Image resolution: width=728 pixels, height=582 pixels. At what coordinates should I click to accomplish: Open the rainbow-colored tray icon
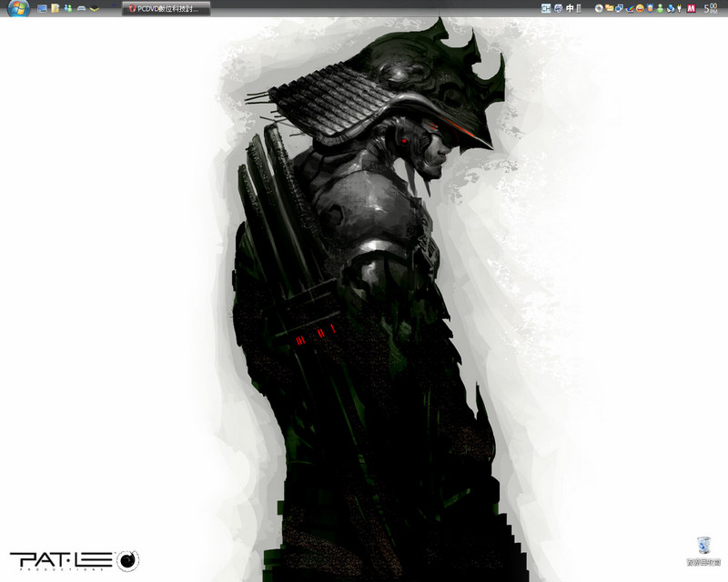click(x=630, y=8)
